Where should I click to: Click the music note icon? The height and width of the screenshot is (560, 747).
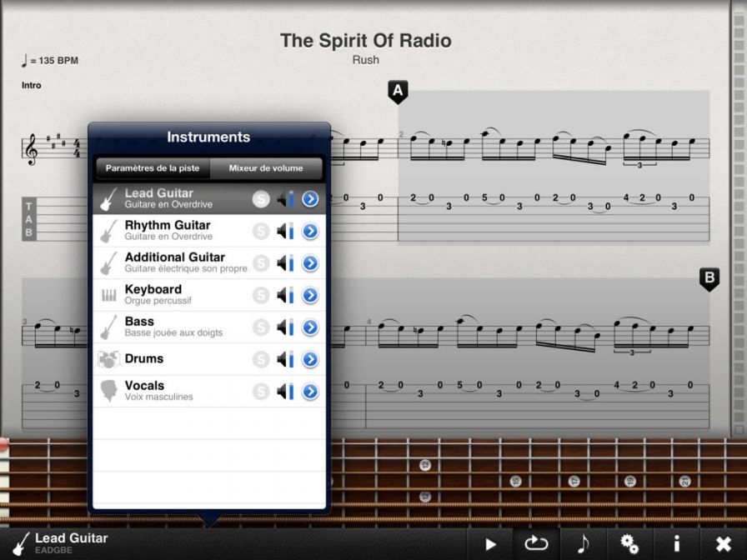(583, 543)
